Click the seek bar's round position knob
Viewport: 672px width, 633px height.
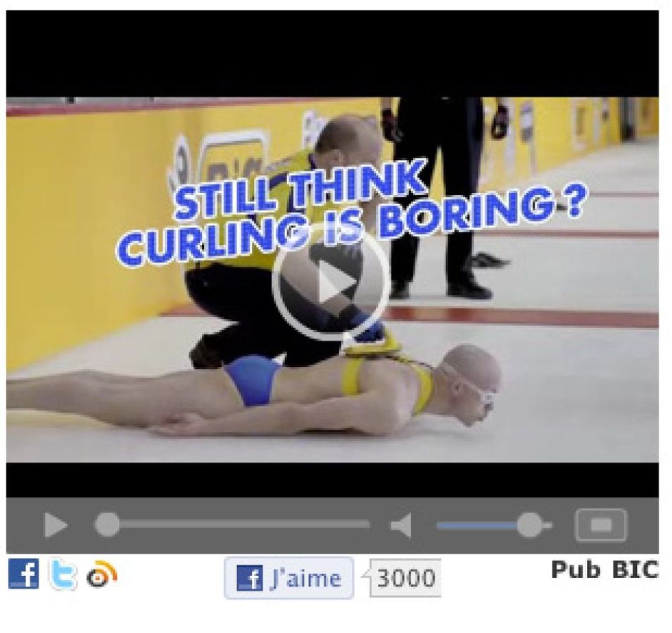pos(107,525)
